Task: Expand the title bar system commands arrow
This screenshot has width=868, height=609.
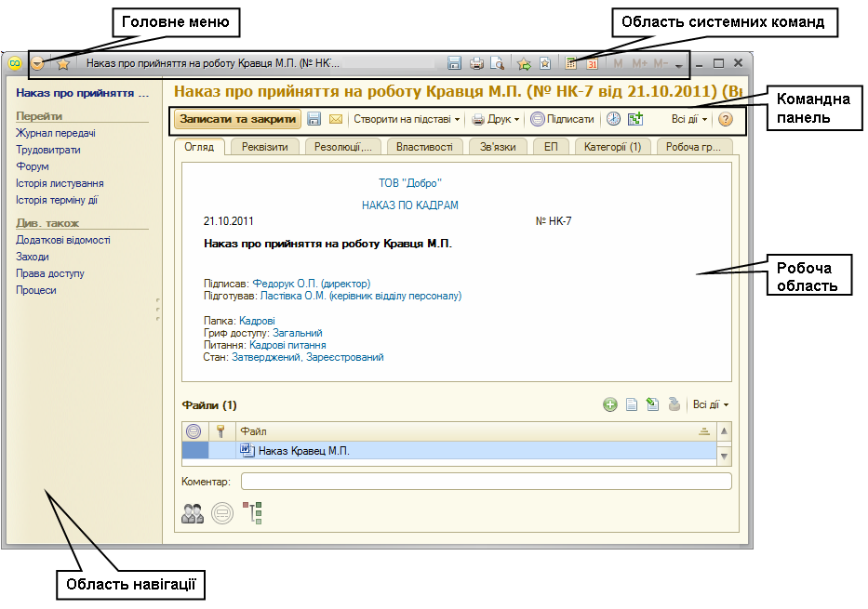Action: (x=679, y=65)
